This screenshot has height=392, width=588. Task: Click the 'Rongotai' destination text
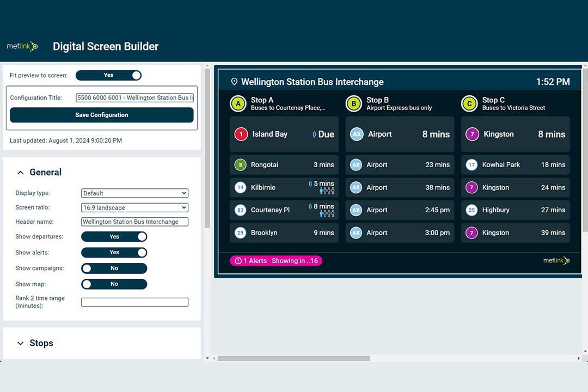pyautogui.click(x=265, y=164)
